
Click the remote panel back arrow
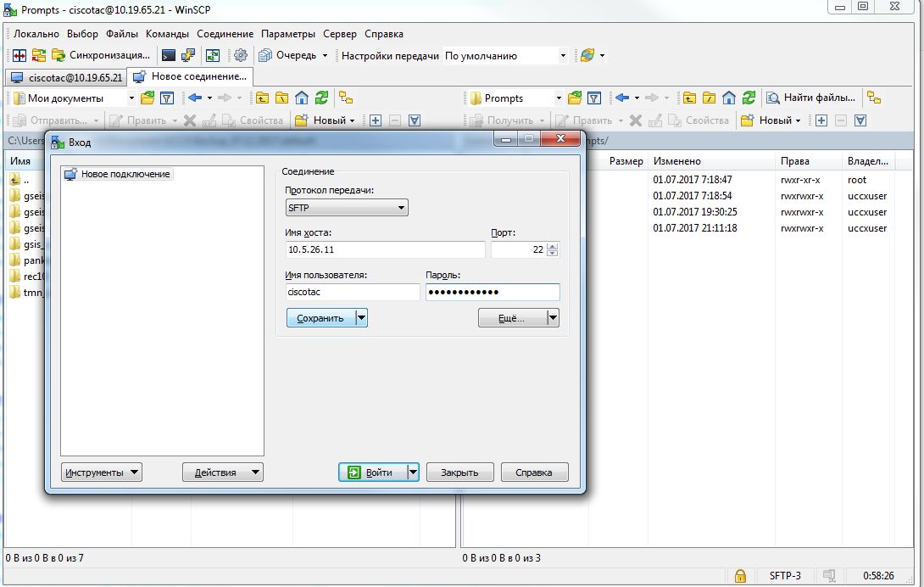pos(622,98)
